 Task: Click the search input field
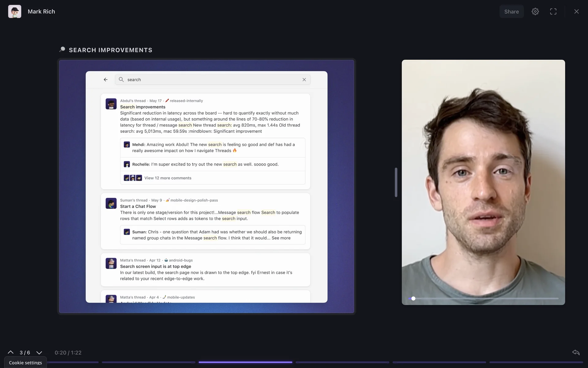click(211, 80)
